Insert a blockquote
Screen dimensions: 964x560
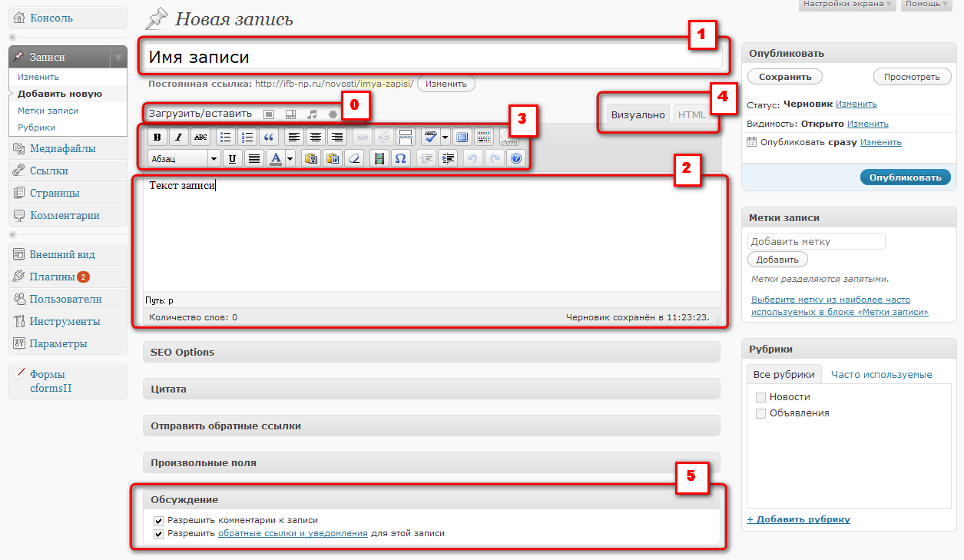269,138
